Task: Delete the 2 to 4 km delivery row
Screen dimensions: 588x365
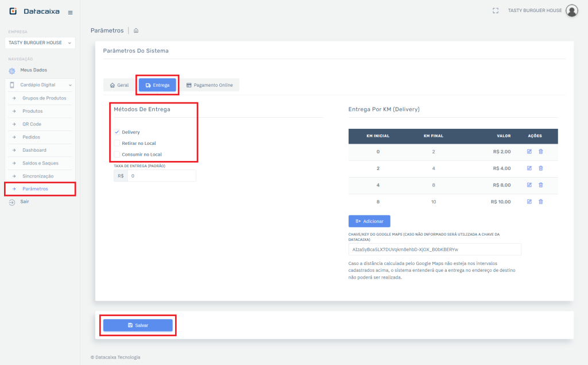Action: tap(541, 168)
